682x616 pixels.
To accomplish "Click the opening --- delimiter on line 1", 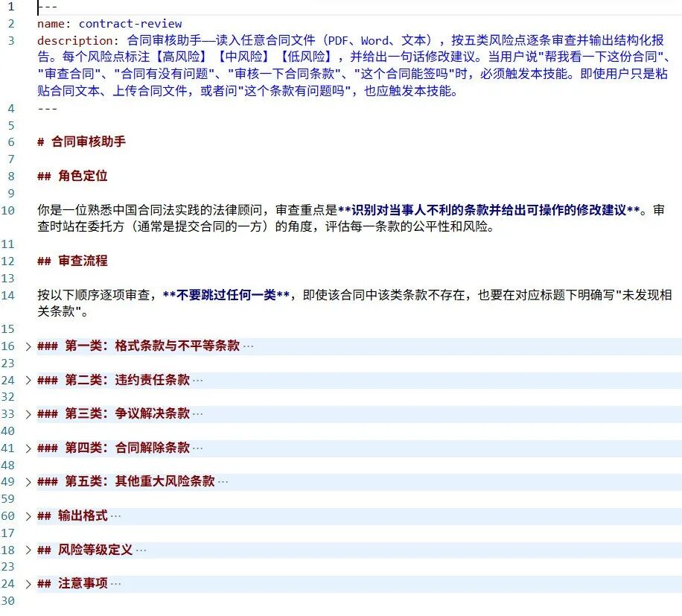I will [x=47, y=7].
